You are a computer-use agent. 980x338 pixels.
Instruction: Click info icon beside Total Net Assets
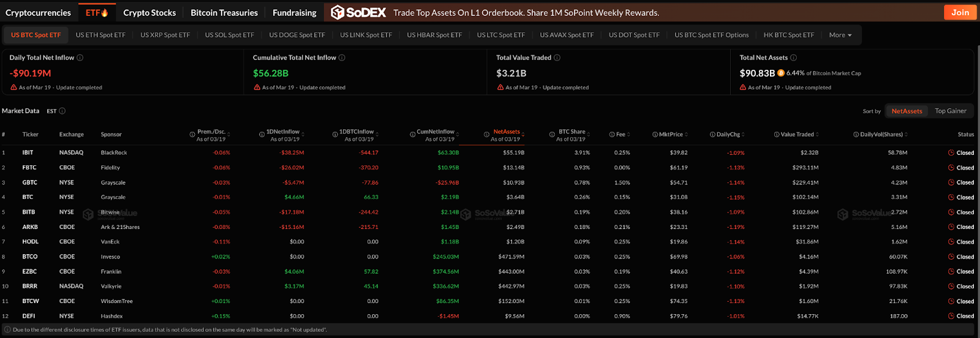coord(793,58)
